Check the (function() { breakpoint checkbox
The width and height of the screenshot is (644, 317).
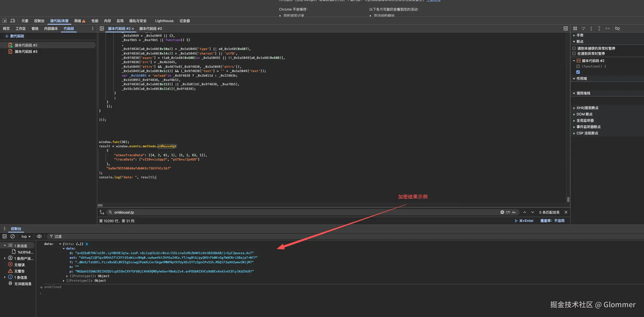click(578, 66)
